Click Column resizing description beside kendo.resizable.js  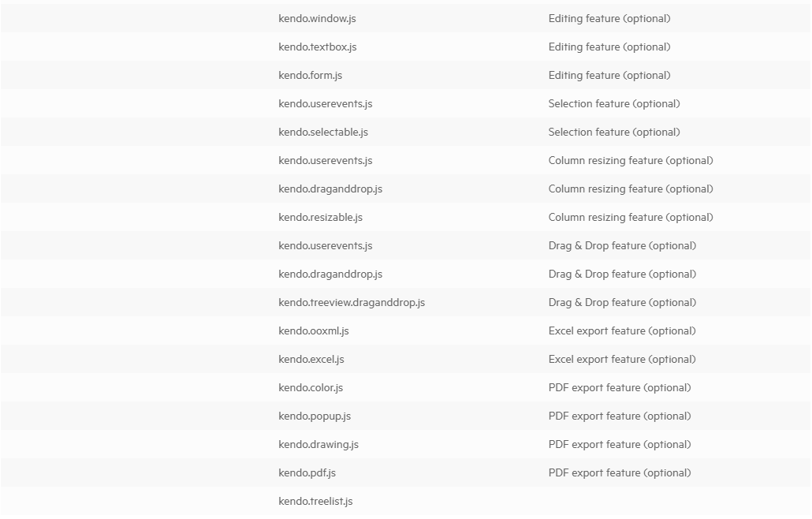click(x=631, y=218)
